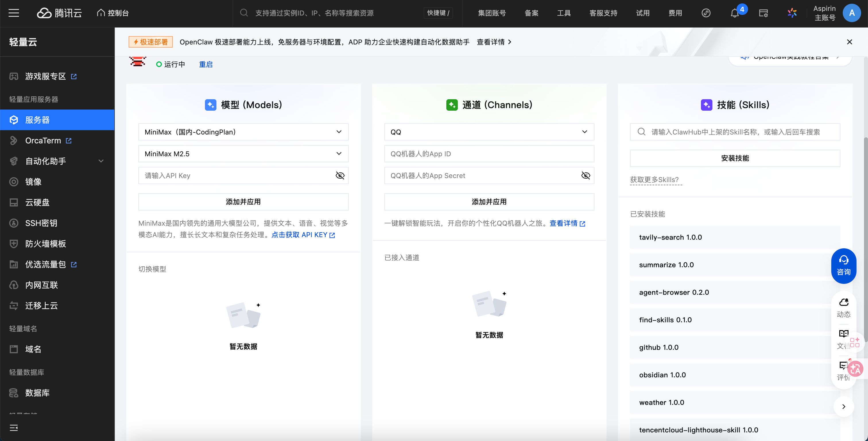Open the 评价 feedback icon
This screenshot has height=441, width=868.
pyautogui.click(x=844, y=370)
